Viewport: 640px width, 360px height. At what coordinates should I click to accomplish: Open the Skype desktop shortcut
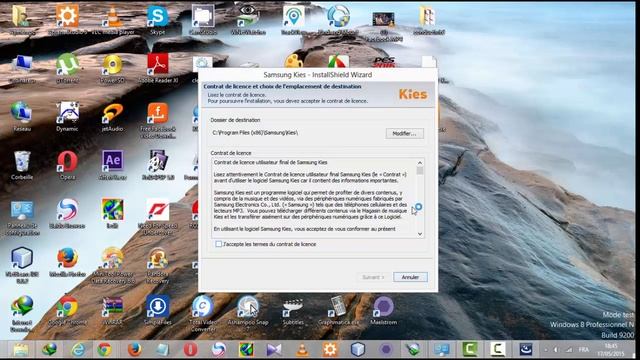point(158,20)
